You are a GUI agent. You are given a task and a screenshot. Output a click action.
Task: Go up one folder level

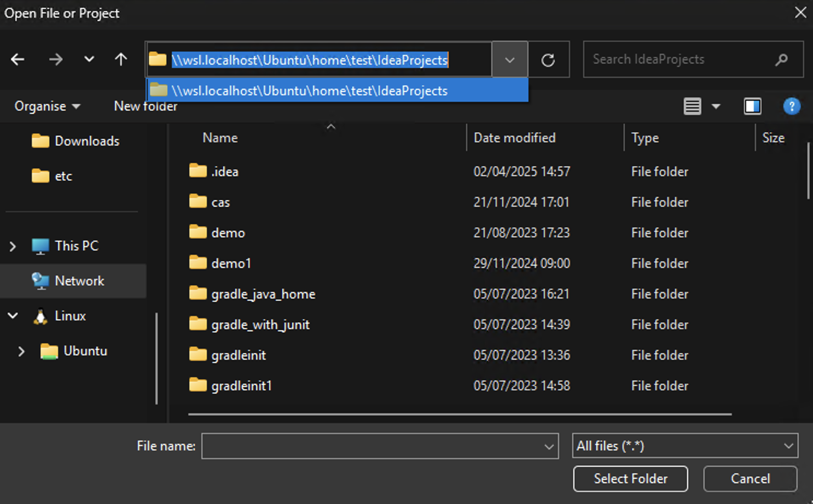pyautogui.click(x=120, y=59)
